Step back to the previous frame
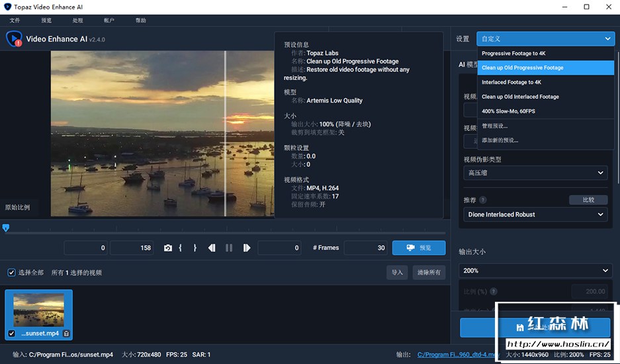 coord(212,248)
